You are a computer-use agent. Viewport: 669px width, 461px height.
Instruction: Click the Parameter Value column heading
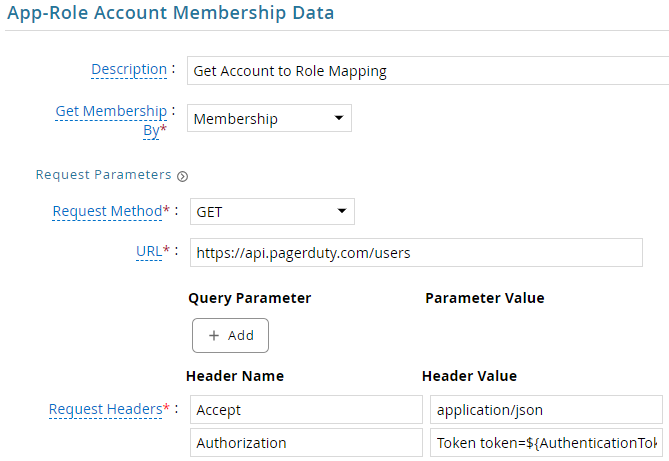(485, 298)
